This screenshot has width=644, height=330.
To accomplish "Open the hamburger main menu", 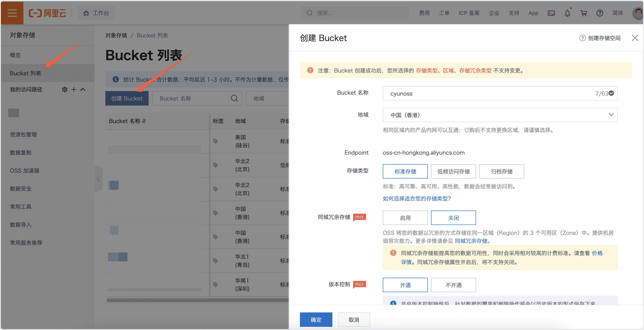I will [x=12, y=13].
